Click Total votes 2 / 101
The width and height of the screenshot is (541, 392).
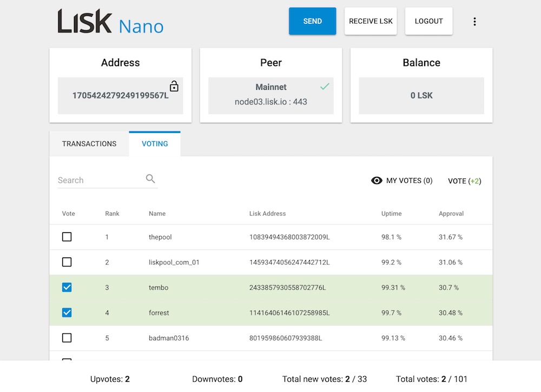(431, 379)
